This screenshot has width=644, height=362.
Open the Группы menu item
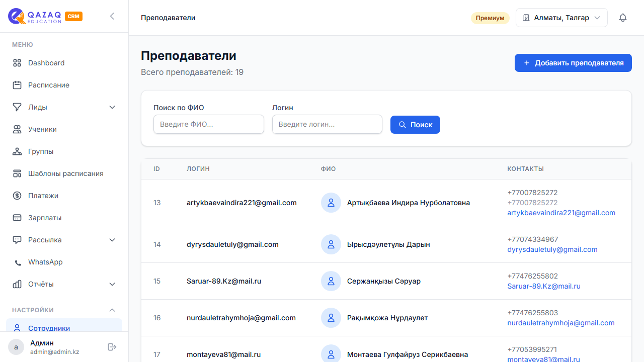(64, 151)
